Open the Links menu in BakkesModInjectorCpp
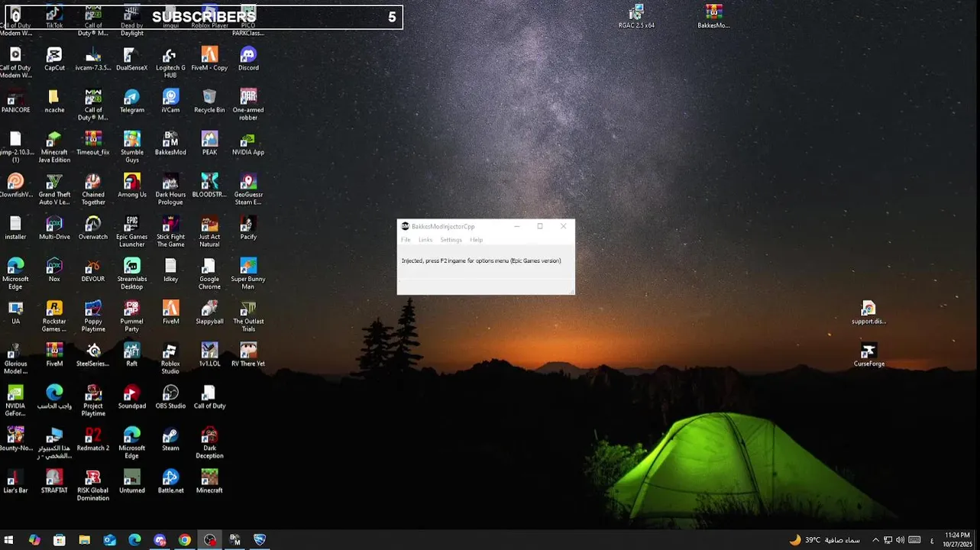This screenshot has height=550, width=980. click(x=425, y=240)
